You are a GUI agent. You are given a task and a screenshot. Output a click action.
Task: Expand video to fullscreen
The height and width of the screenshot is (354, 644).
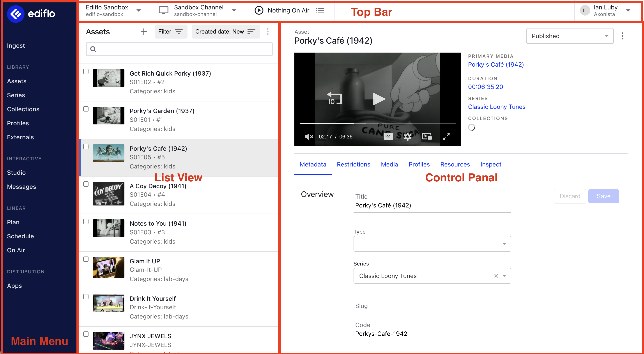pos(446,136)
